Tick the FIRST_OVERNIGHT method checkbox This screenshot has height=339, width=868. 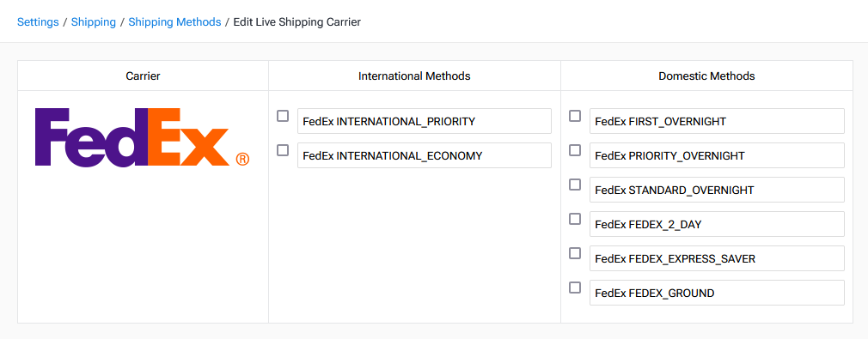[575, 116]
